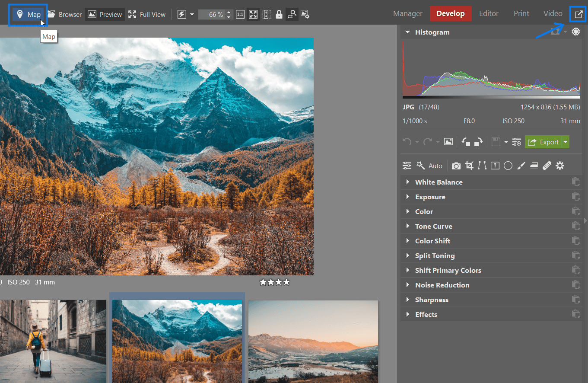
Task: Expand the Tone Curve section
Action: (433, 226)
